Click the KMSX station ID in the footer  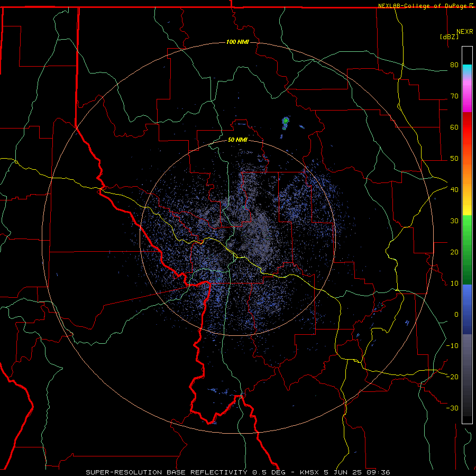coord(309,472)
